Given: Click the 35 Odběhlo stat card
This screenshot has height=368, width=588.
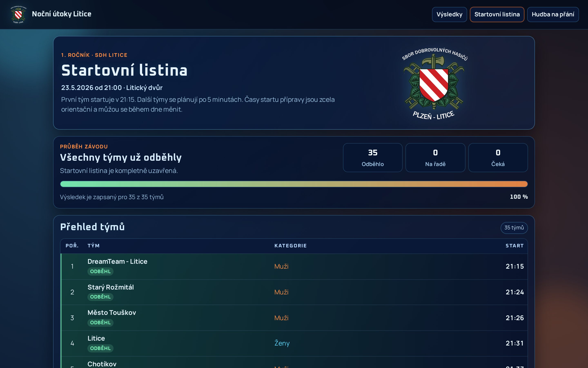Looking at the screenshot, I should point(372,158).
